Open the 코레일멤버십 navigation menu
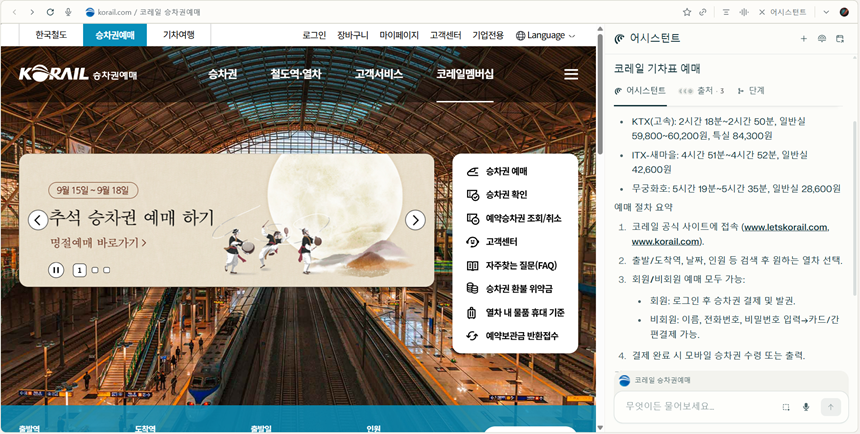This screenshot has width=860, height=434. pyautogui.click(x=465, y=74)
